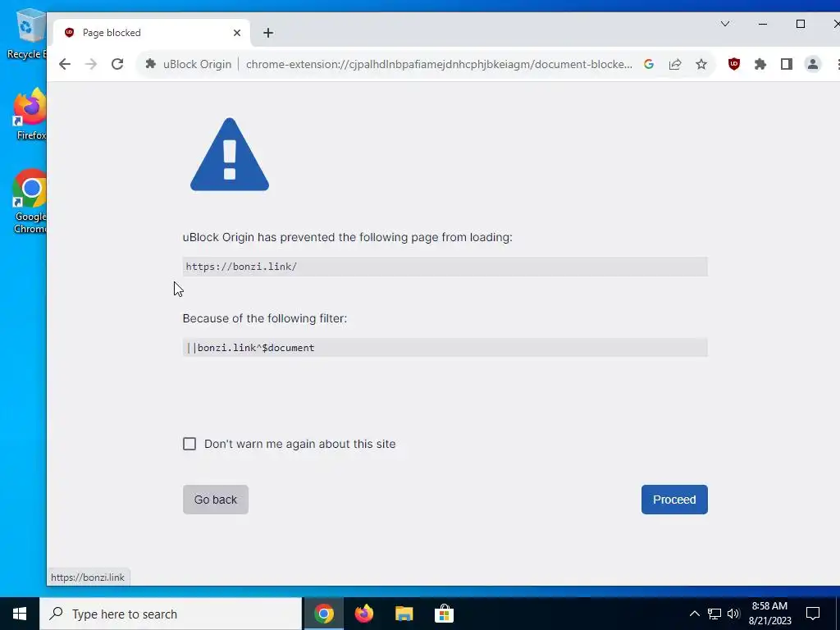Open Google icon in the address bar
Screen dimensions: 840x630
649,64
